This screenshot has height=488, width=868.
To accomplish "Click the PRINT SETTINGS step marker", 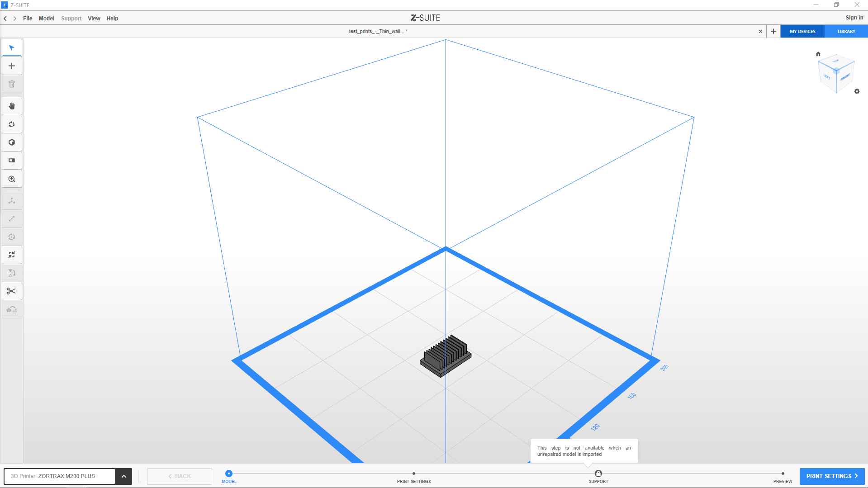I will pos(413,474).
